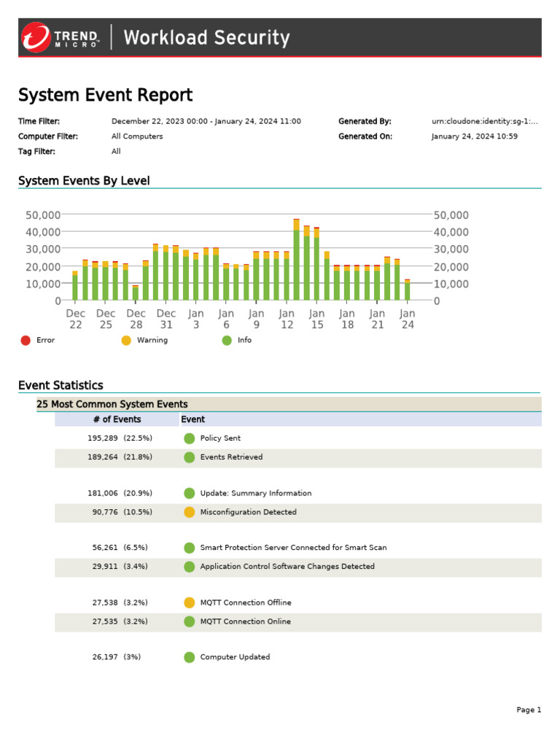
Task: Click the green icon beside Policy Sent
Action: [190, 438]
